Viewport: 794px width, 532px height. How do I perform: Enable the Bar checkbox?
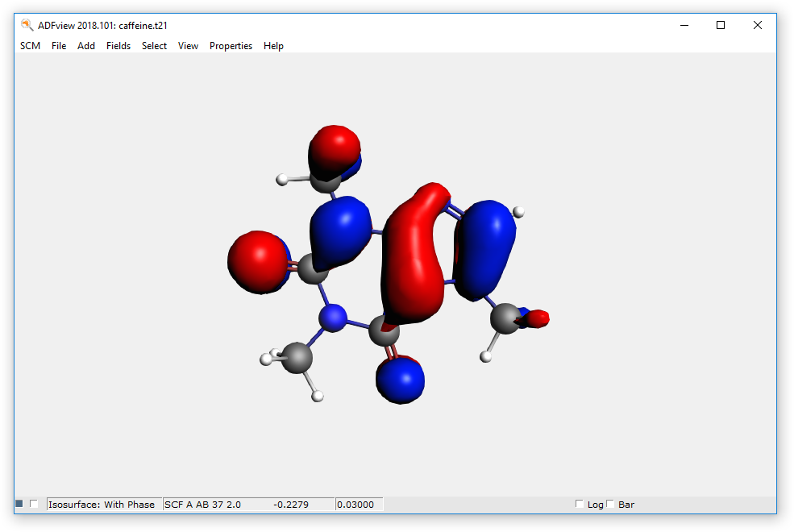pyautogui.click(x=610, y=504)
